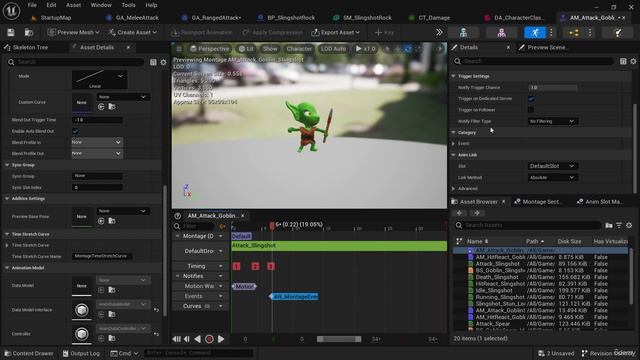
Task: Open the DefaultSlot slot dropdown
Action: tap(552, 166)
